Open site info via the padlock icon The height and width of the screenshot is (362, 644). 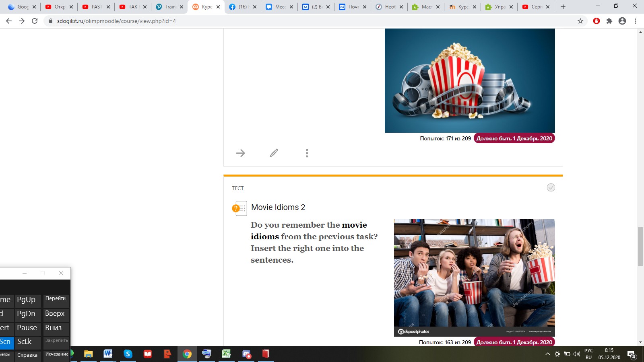[50, 21]
